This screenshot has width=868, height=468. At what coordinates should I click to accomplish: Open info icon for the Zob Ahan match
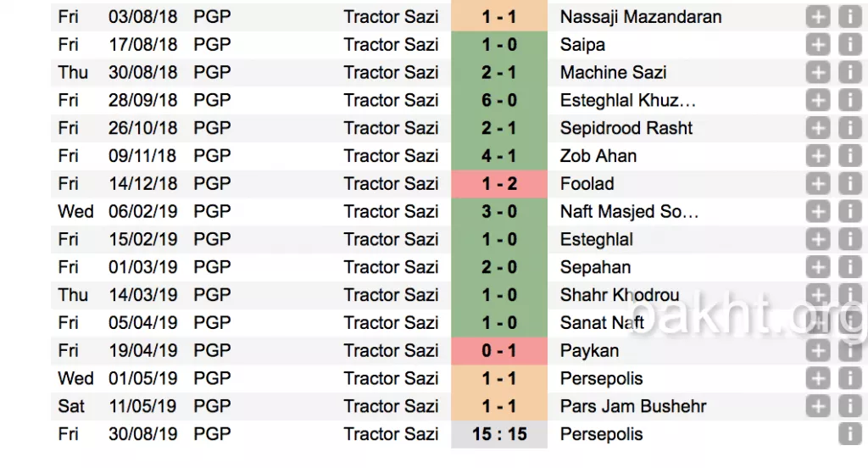(849, 156)
